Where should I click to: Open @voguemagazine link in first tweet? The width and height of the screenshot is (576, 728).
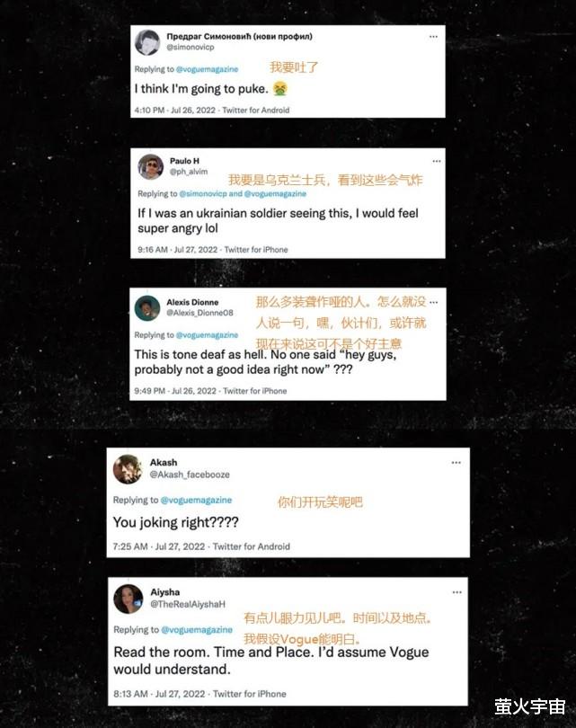[207, 69]
